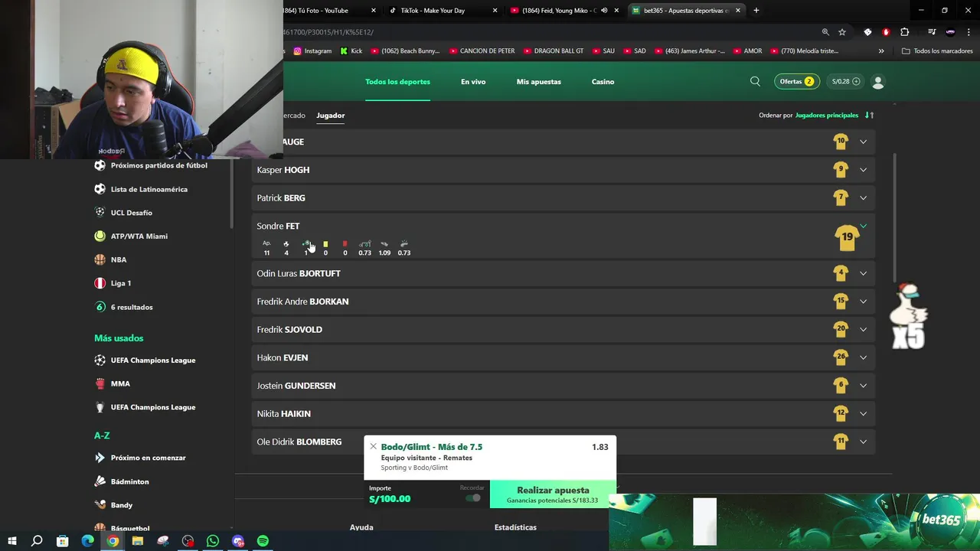Expand the Nikita HAIKIN row
The height and width of the screenshot is (551, 980).
click(863, 413)
